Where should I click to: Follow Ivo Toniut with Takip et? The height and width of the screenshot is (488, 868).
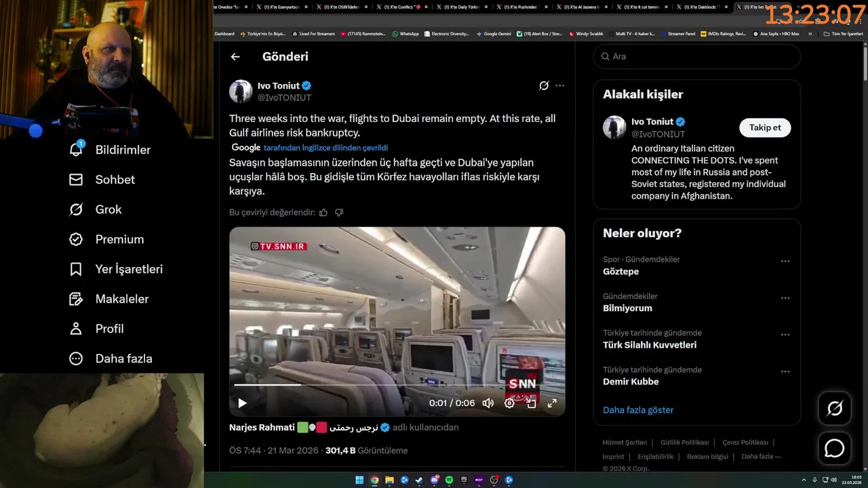pyautogui.click(x=765, y=127)
